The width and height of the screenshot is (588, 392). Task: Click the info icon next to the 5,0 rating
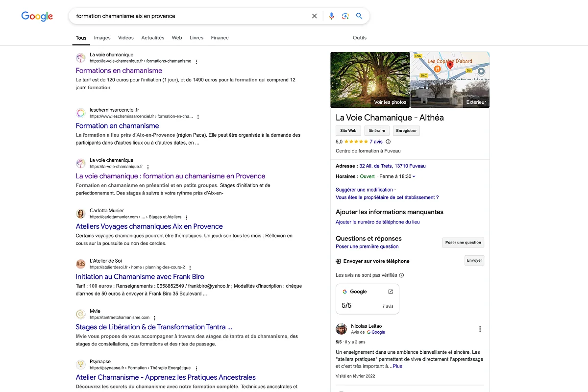tap(387, 142)
